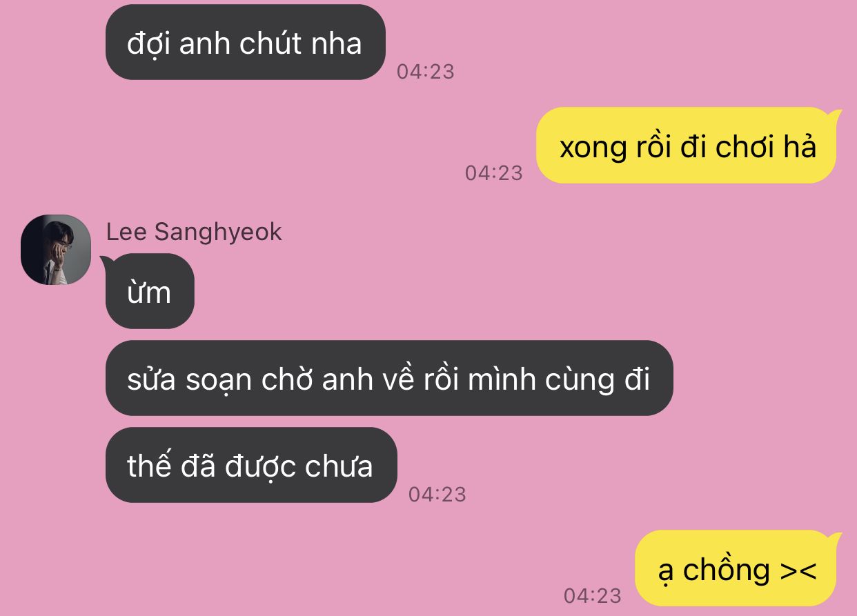857x616 pixels.
Task: Click the word 'chồng' in the yellow bubble
Action: click(x=726, y=571)
